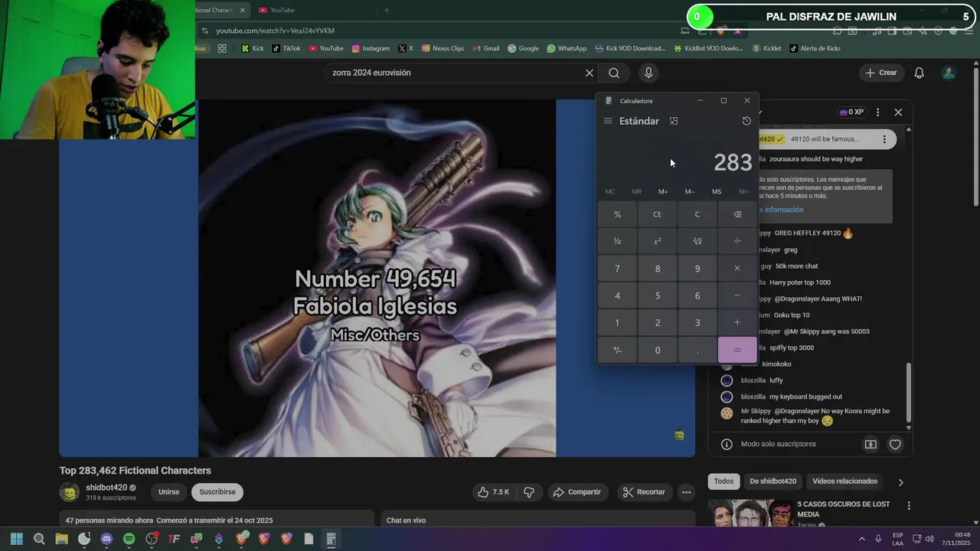Click the multiply key in Calculator
This screenshot has width=980, height=551.
click(x=737, y=269)
